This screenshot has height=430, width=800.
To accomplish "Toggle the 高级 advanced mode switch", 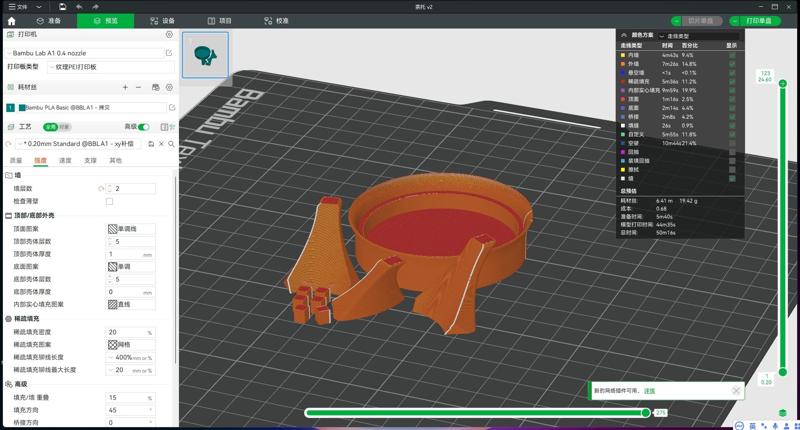I will (x=144, y=127).
